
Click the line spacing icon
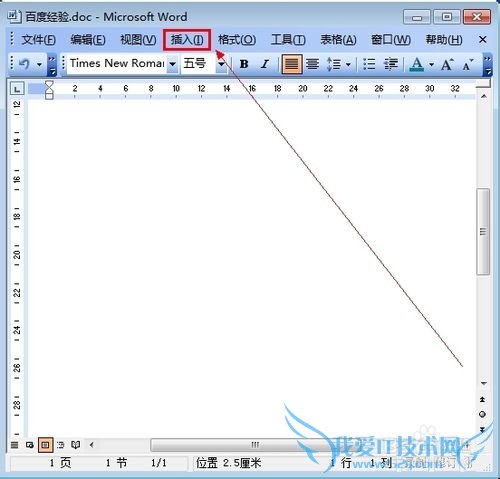pyautogui.click(x=334, y=64)
